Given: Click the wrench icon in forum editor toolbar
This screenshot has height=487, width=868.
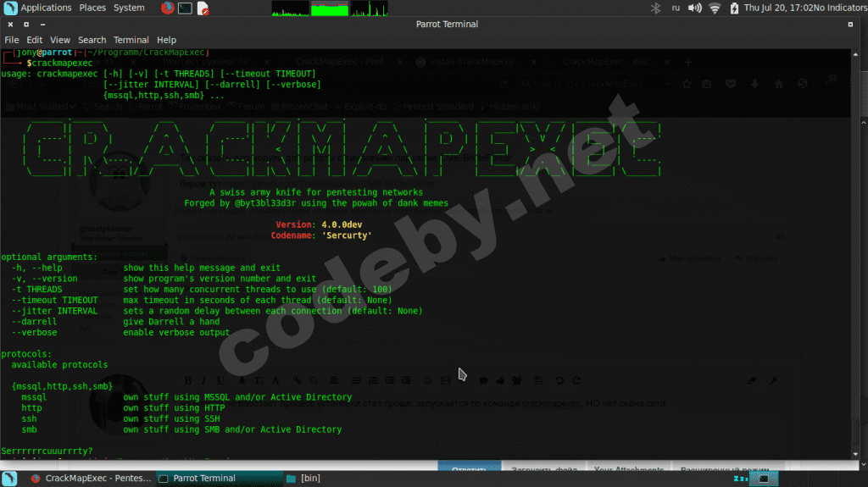Looking at the screenshot, I should click(x=773, y=381).
